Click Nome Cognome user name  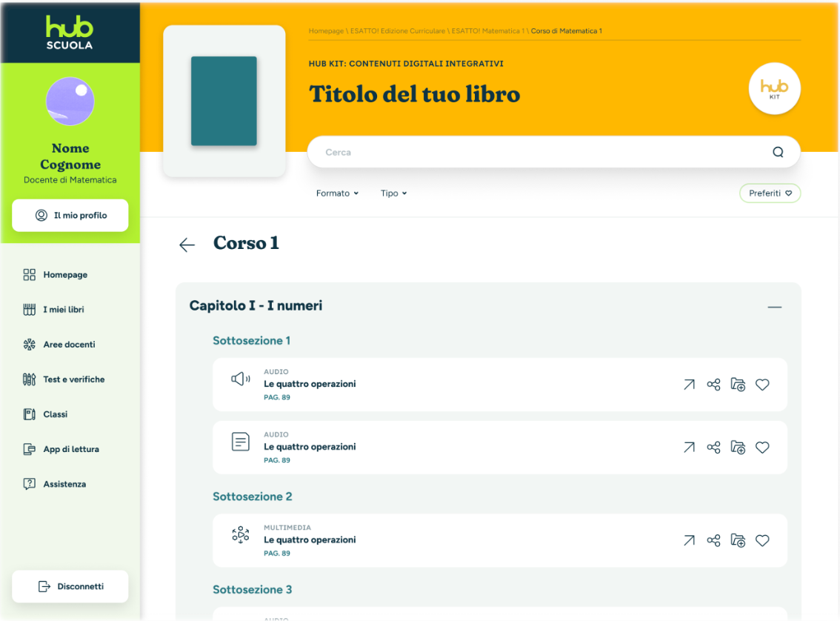(x=70, y=156)
